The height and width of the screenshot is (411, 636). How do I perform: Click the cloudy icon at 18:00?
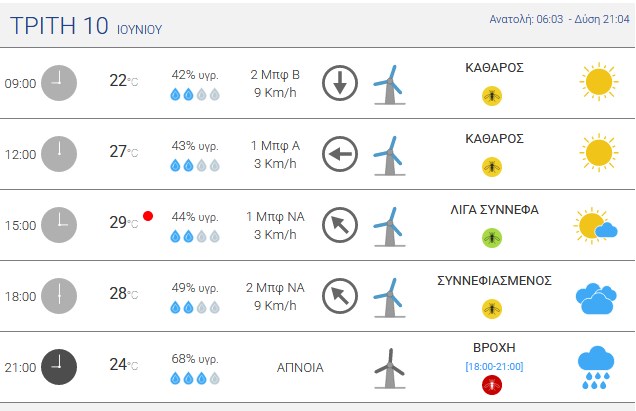click(x=596, y=299)
